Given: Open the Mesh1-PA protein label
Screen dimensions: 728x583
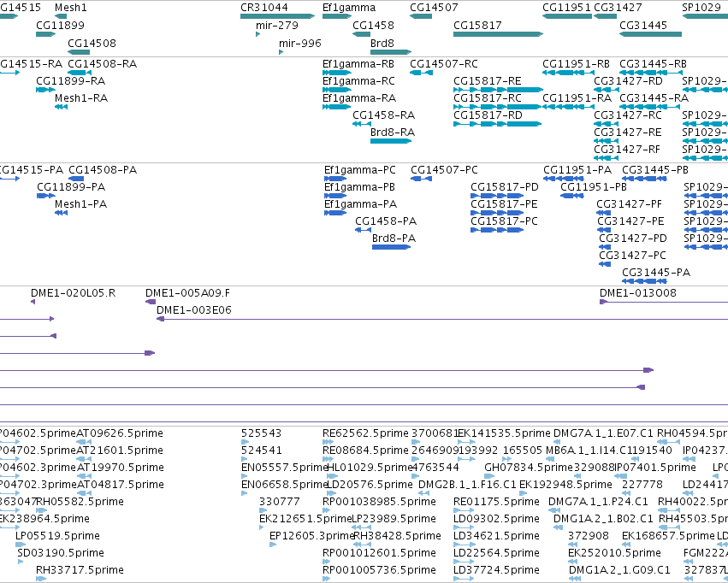Looking at the screenshot, I should pos(80,204).
